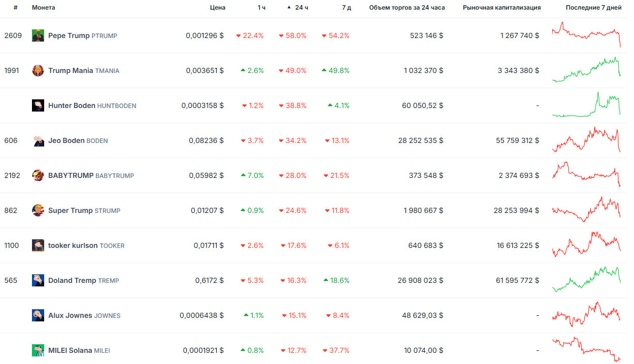
Task: Click the 49.8% seven-day change
Action: pos(336,70)
